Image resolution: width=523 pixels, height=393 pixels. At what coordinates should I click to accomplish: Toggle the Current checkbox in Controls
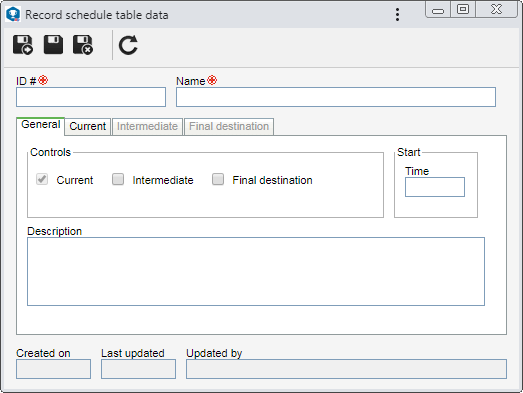[42, 179]
